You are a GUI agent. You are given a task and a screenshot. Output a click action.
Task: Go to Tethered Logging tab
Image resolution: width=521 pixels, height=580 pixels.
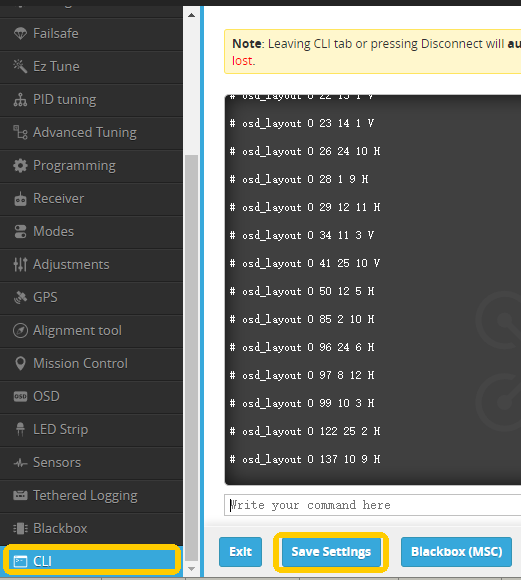click(91, 496)
